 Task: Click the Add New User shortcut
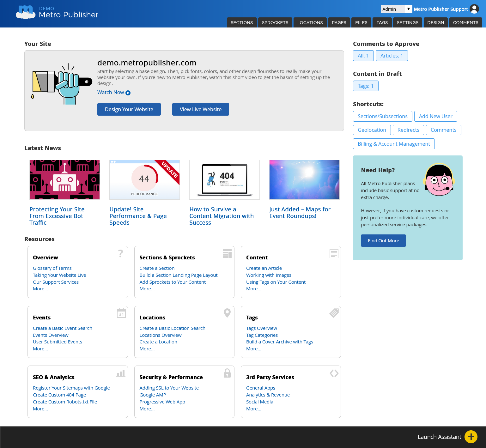[x=436, y=116]
